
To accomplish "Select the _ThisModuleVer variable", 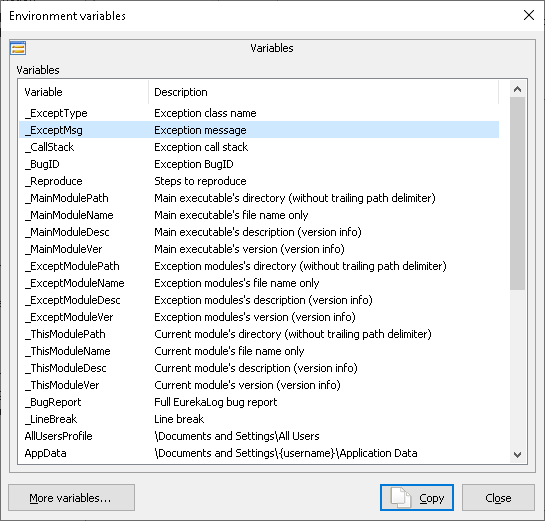I will [x=259, y=385].
